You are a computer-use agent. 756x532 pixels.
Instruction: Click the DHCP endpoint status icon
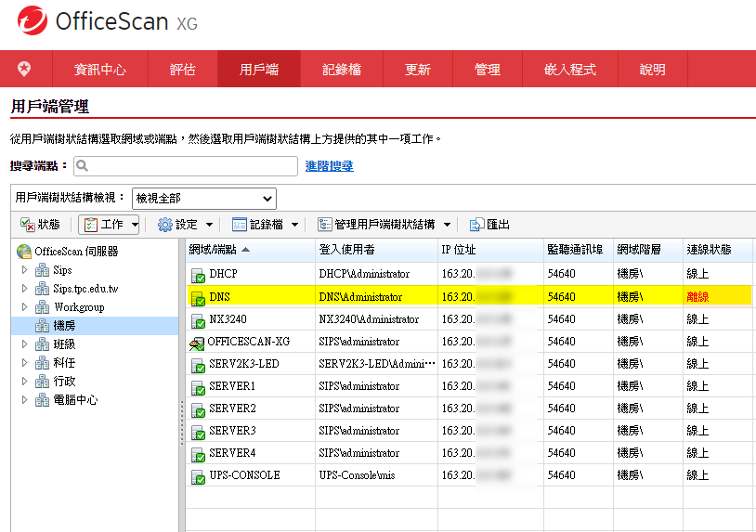198,276
